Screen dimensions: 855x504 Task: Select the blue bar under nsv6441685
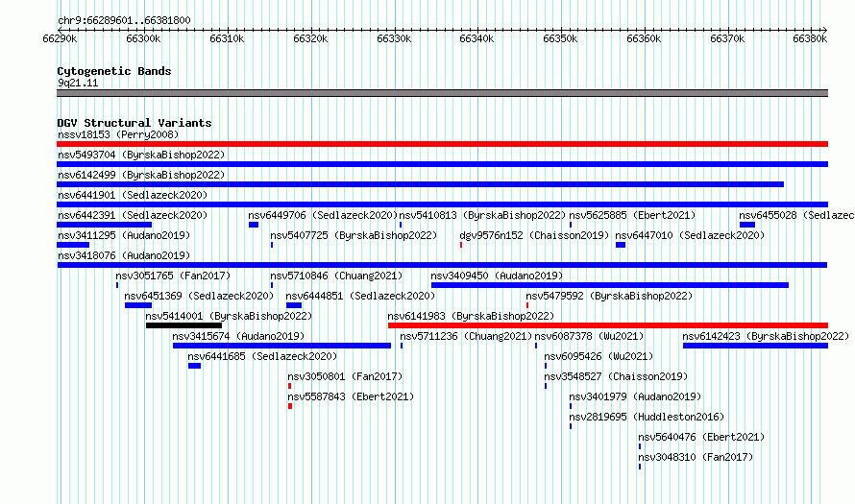click(x=195, y=366)
